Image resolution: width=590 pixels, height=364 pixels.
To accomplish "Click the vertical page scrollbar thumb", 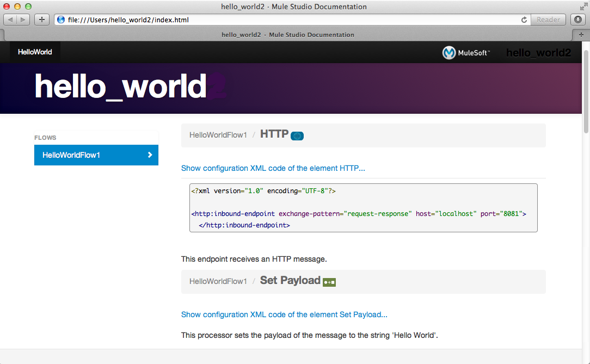I will 586,91.
